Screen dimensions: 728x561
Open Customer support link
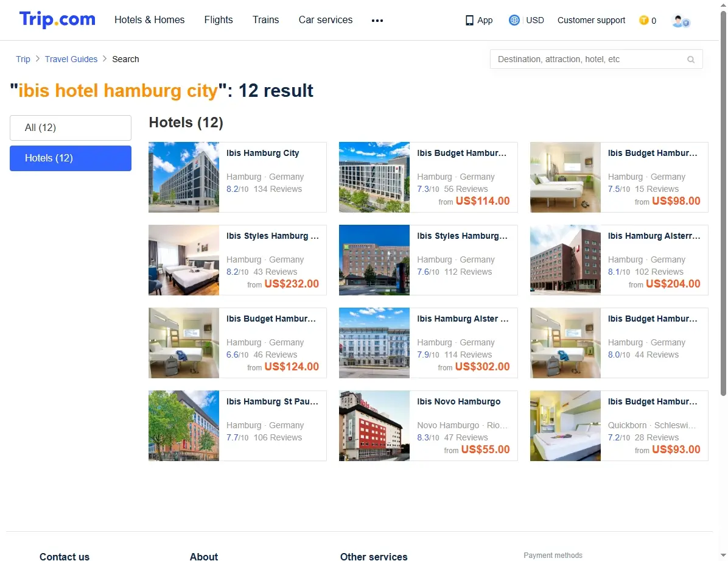[x=591, y=21]
